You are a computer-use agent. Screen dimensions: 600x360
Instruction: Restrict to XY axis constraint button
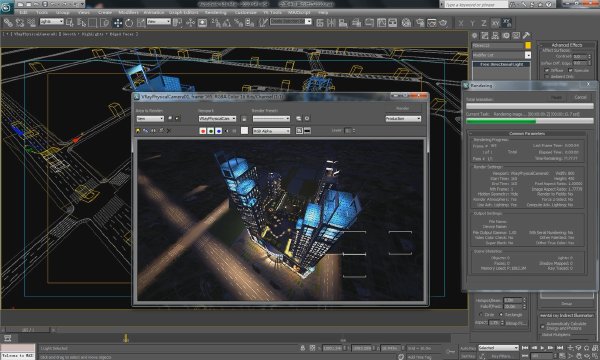click(x=495, y=23)
